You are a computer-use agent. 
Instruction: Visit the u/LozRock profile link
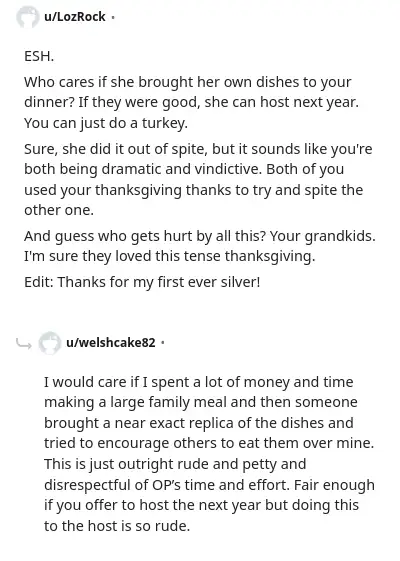75,16
